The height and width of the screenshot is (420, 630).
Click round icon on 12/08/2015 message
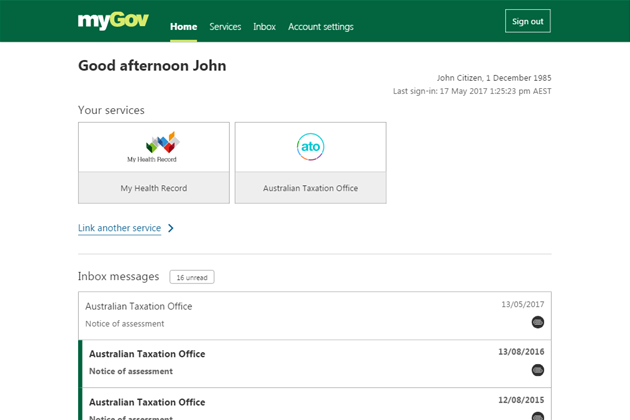[538, 416]
